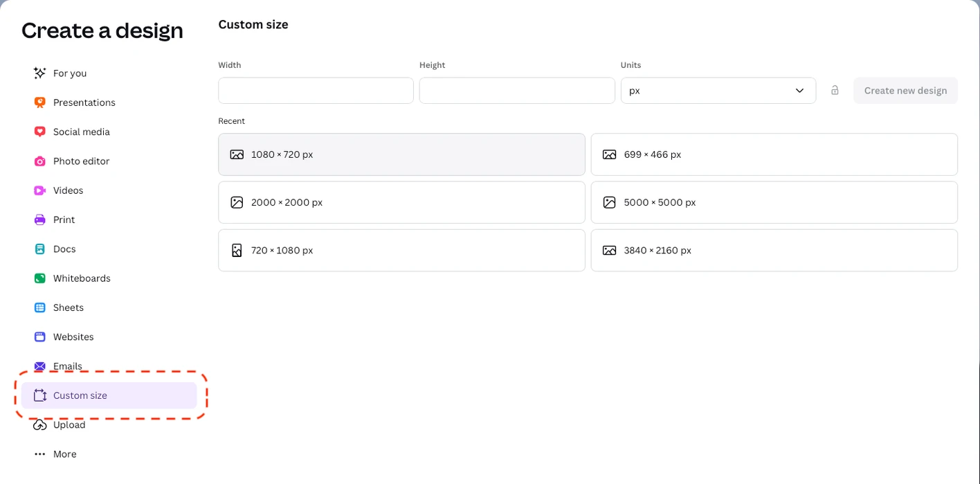This screenshot has height=484, width=980.
Task: Toggle the aspect ratio lock icon
Action: click(x=835, y=91)
